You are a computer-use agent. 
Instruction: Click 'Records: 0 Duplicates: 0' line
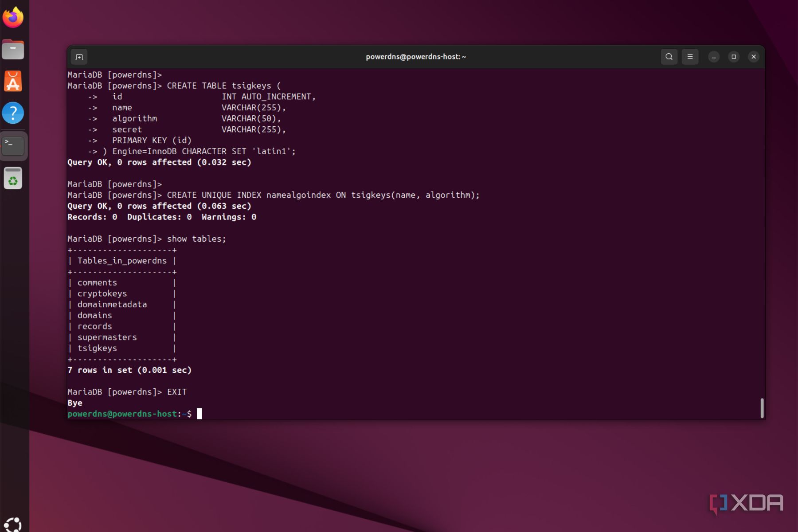[x=162, y=217]
